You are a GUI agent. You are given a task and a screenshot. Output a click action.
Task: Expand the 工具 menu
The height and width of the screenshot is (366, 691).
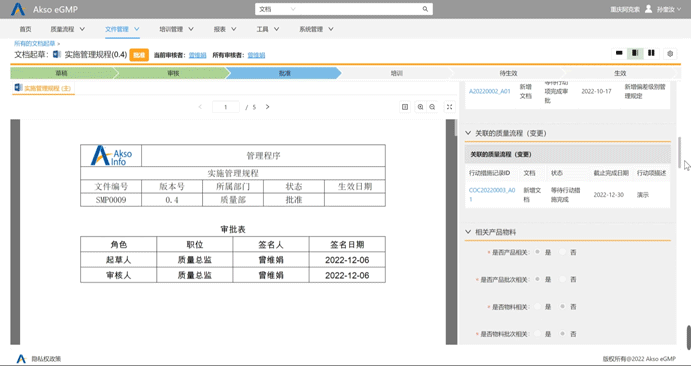(268, 29)
